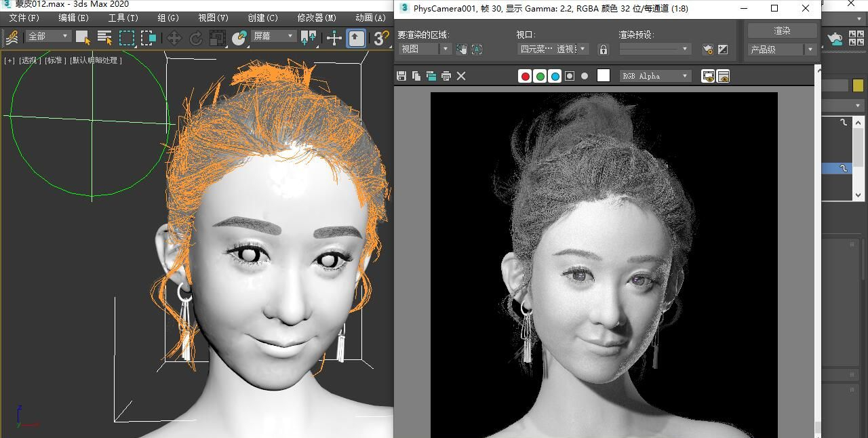
Task: Click the [透视] viewport label
Action: (x=30, y=60)
